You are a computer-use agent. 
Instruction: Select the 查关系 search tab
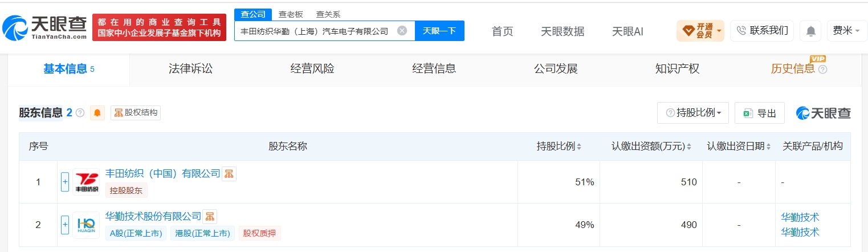pyautogui.click(x=328, y=14)
